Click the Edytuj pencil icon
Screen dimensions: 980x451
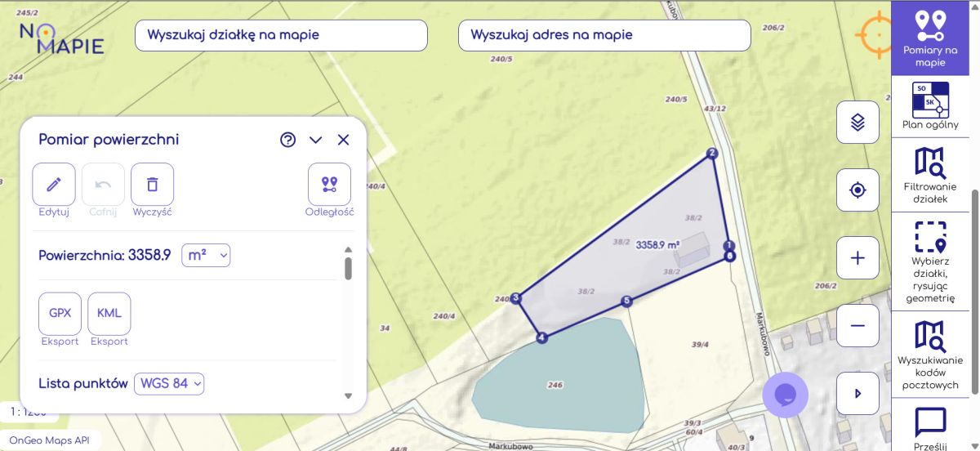pos(54,184)
